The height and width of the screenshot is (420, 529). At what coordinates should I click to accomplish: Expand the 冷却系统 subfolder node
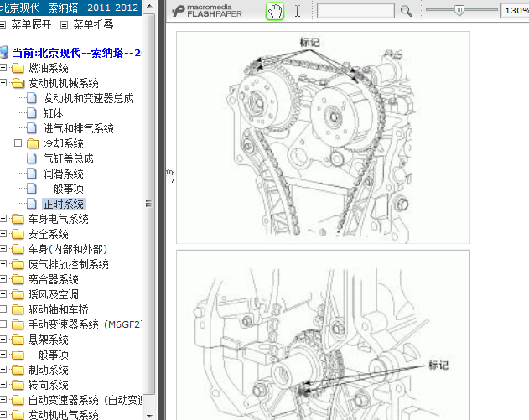pyautogui.click(x=18, y=143)
